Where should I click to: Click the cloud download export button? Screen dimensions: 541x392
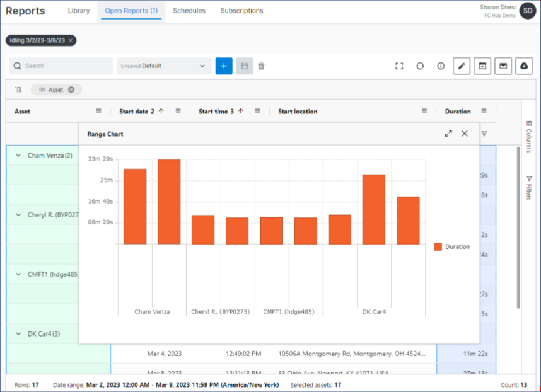[523, 66]
